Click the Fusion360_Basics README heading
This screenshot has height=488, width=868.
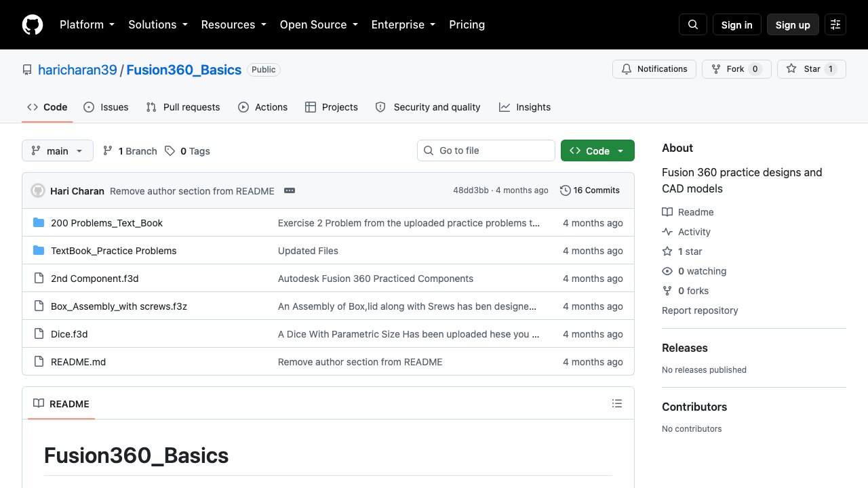pyautogui.click(x=136, y=455)
